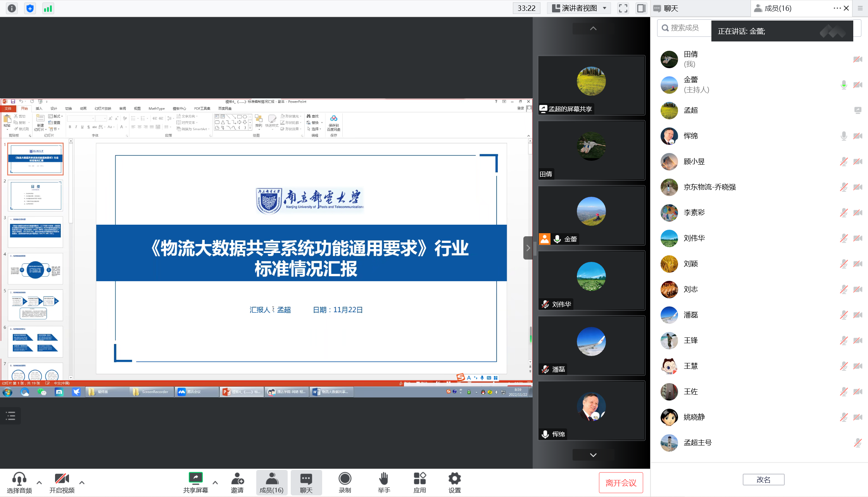The image size is (868, 497).
Task: Click the Rename button
Action: pyautogui.click(x=763, y=480)
